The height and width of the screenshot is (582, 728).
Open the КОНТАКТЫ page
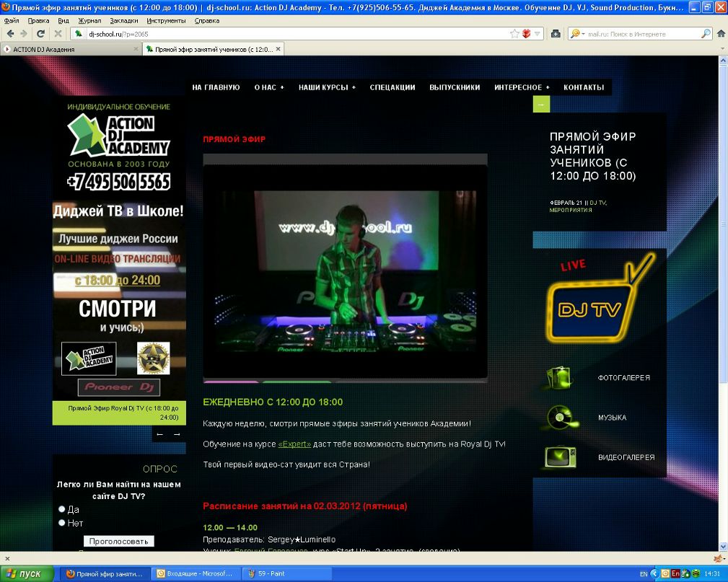coord(584,87)
